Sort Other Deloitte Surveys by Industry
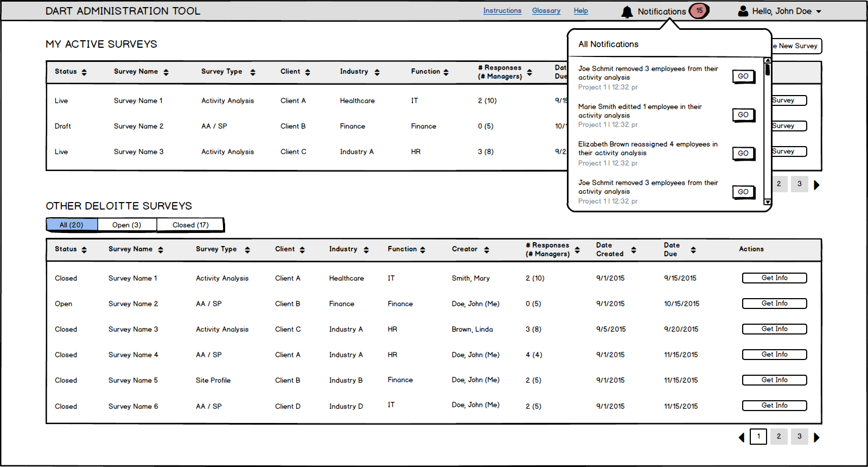868x467 pixels. pos(366,250)
